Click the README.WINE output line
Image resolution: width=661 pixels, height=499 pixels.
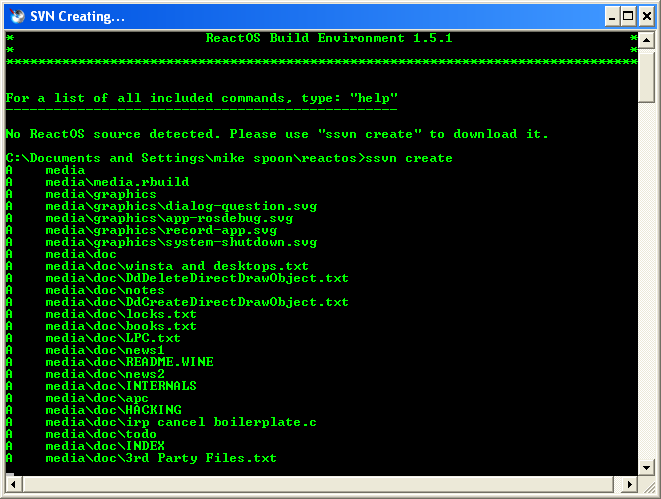tap(110, 362)
